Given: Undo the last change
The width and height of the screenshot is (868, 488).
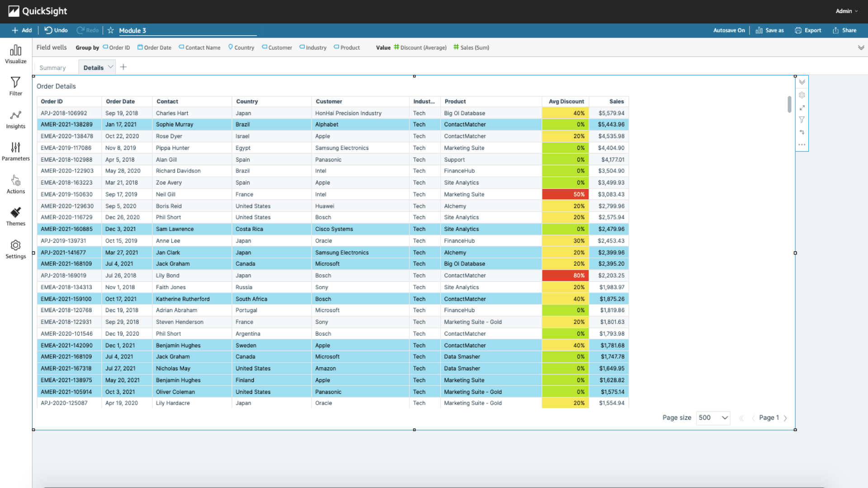Looking at the screenshot, I should 56,30.
